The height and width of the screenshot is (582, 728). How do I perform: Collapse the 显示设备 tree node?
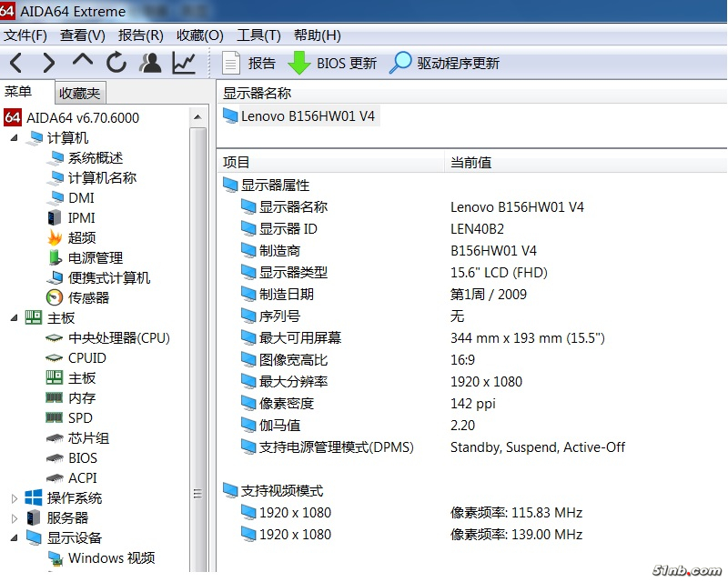14,538
